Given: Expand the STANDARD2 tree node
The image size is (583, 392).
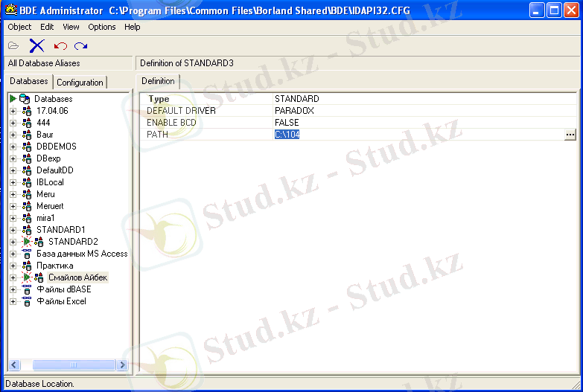Looking at the screenshot, I should click(13, 242).
